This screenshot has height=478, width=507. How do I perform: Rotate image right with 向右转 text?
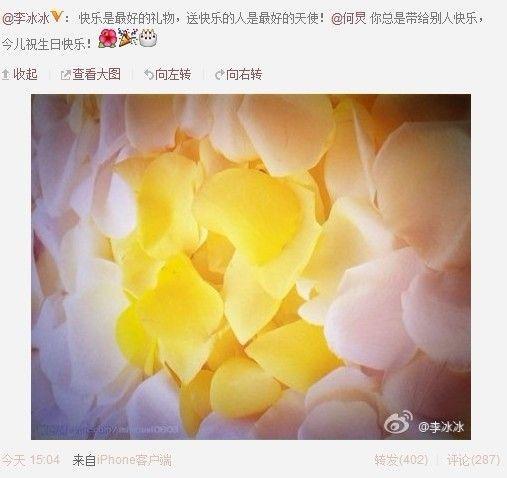coord(244,74)
